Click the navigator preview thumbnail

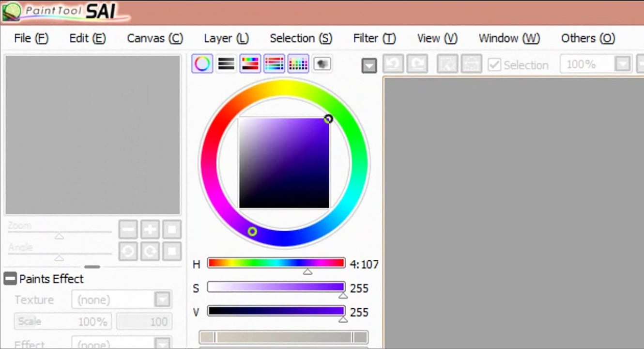pos(92,135)
